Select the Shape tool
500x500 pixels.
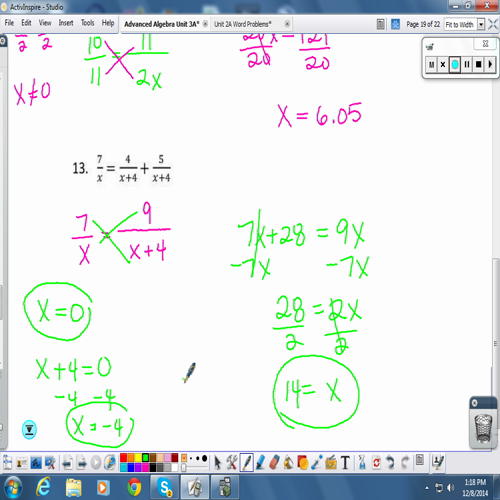303,463
